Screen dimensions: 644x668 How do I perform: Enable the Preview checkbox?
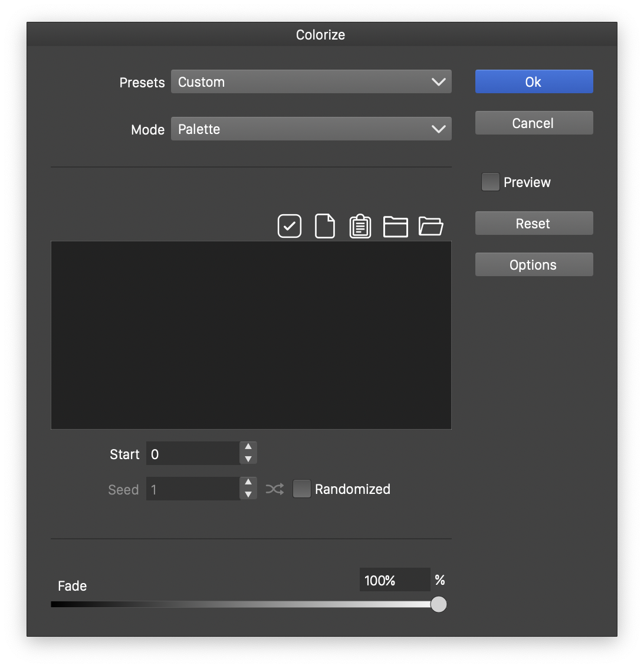(x=490, y=182)
